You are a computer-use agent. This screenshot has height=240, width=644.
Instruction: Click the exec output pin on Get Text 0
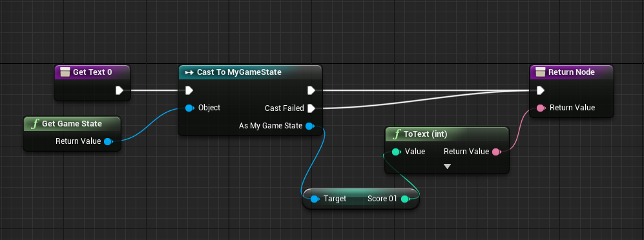click(x=119, y=90)
